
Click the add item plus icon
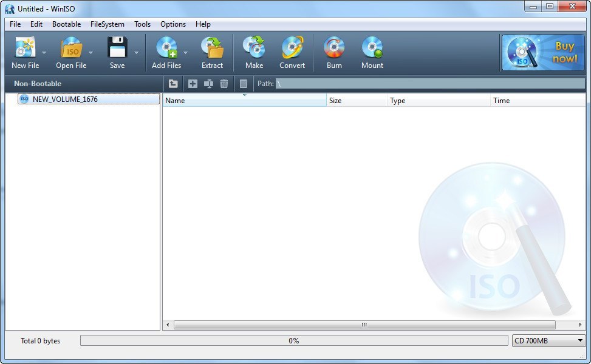(191, 83)
